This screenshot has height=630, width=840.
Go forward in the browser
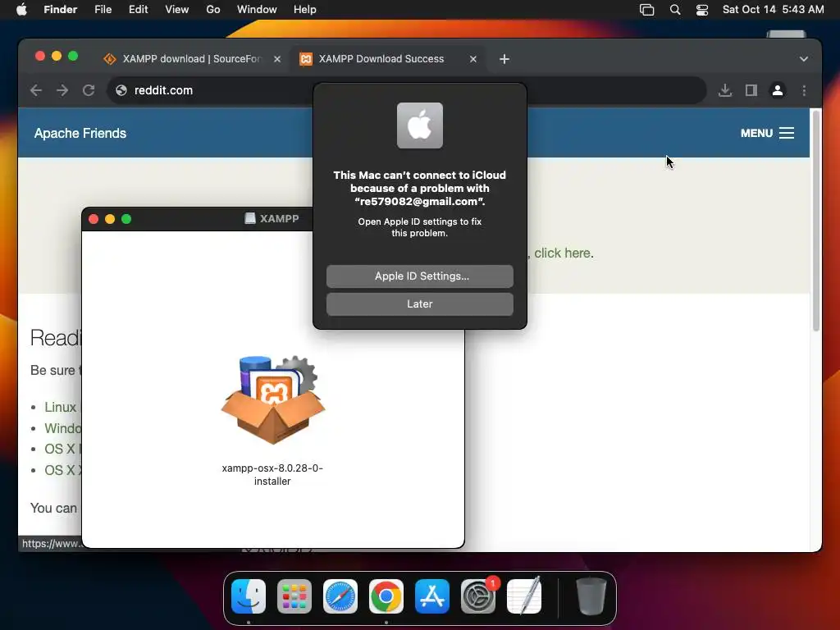(x=62, y=90)
